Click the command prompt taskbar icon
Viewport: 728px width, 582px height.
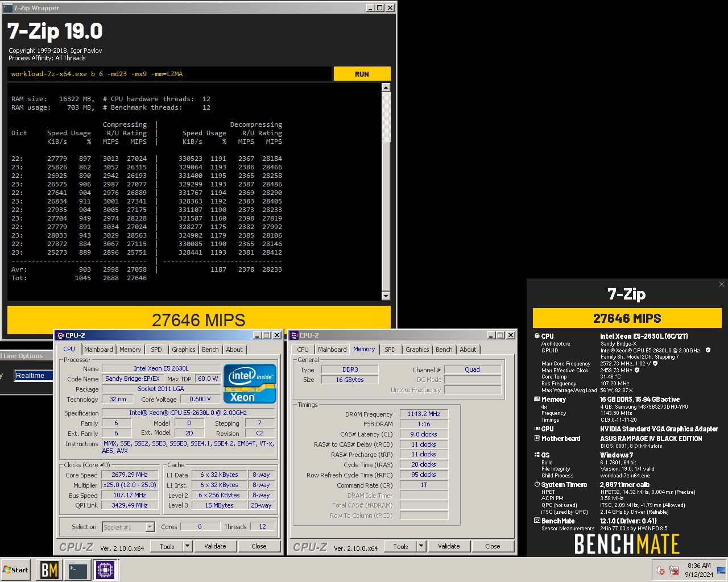pyautogui.click(x=77, y=569)
